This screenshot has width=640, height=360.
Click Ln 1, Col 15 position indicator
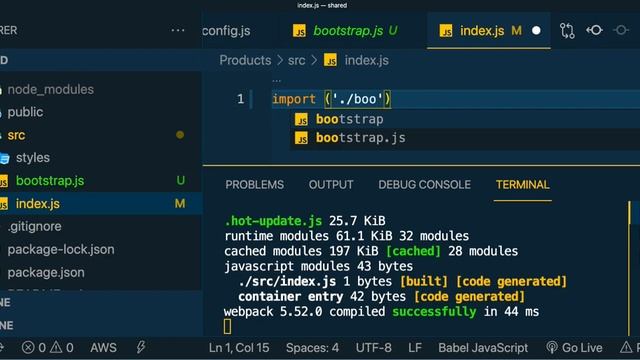coord(239,347)
